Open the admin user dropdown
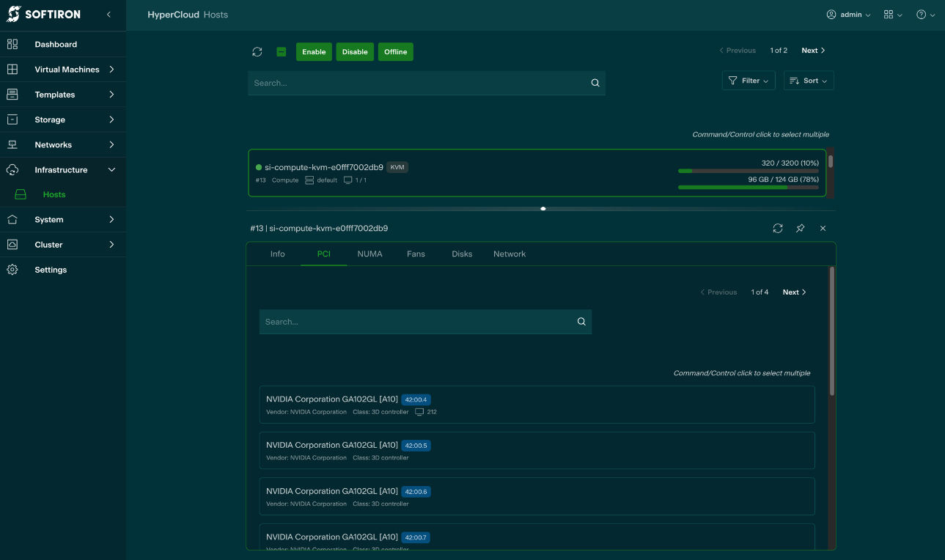The image size is (945, 560). coord(849,15)
